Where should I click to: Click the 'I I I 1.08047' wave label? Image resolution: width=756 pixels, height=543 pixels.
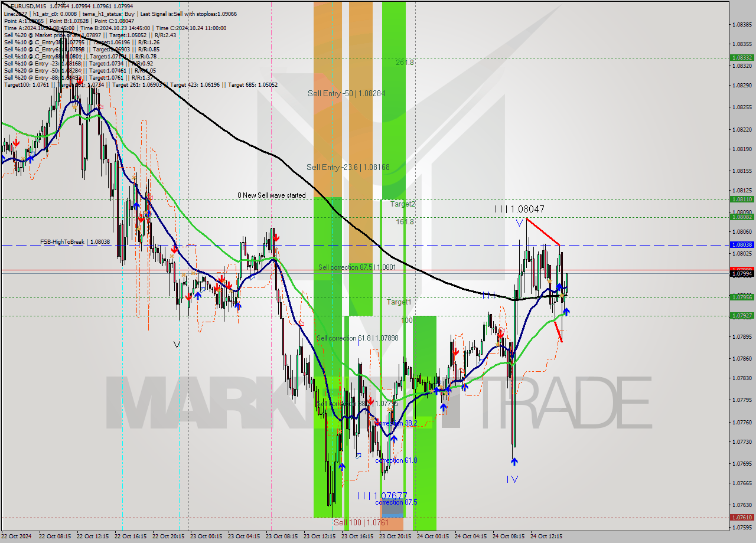[x=520, y=209]
